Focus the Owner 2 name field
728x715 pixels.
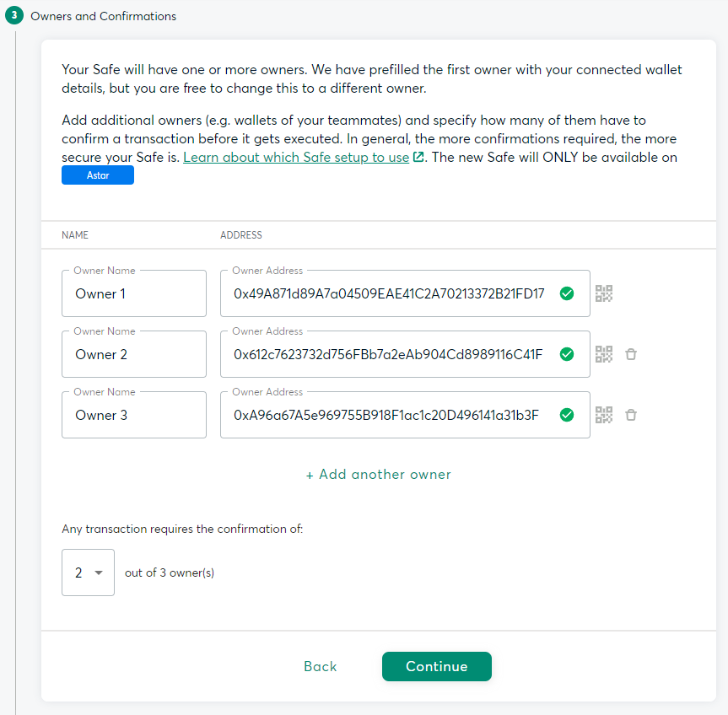click(134, 354)
